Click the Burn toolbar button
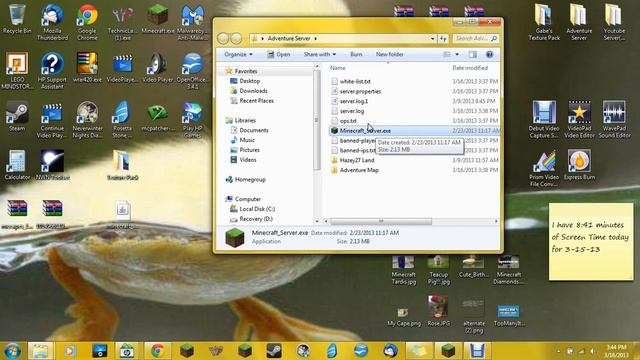This screenshot has height=360, width=640. [356, 54]
